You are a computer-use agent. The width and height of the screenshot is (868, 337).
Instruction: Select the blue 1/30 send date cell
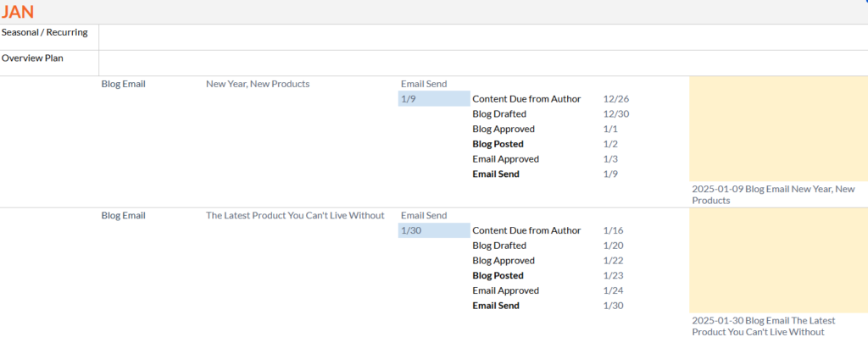click(434, 230)
